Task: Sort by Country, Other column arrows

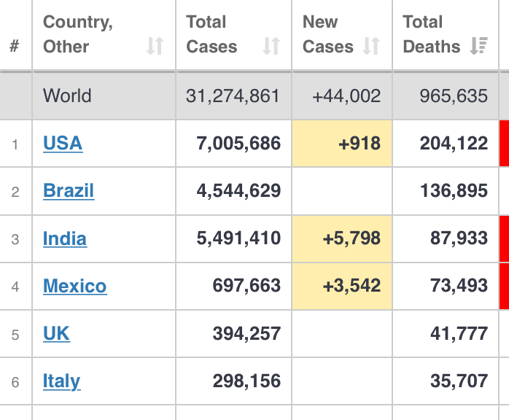Action: click(155, 46)
